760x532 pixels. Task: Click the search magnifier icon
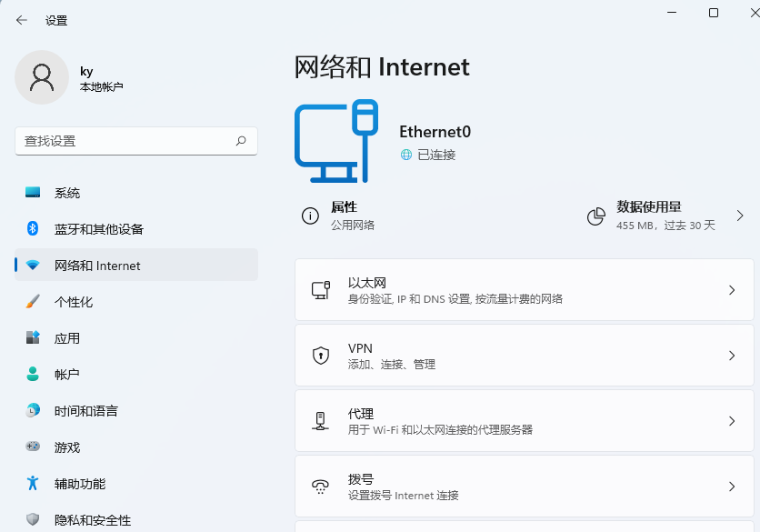point(241,141)
